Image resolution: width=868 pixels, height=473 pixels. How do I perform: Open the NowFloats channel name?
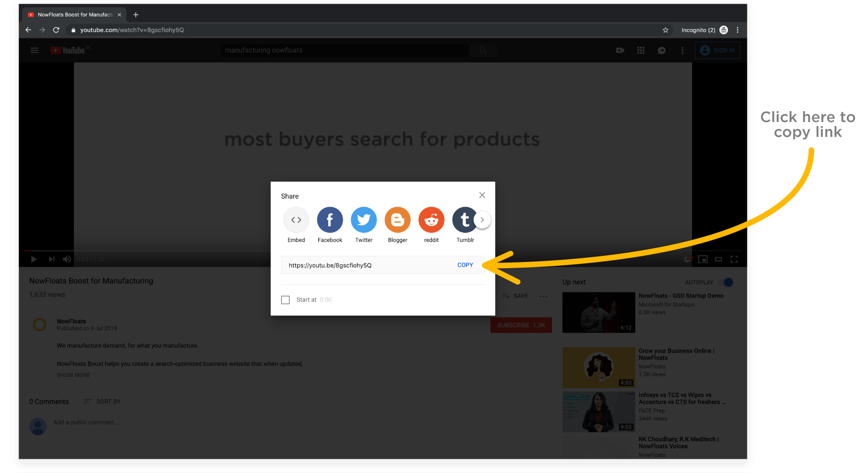(71, 321)
